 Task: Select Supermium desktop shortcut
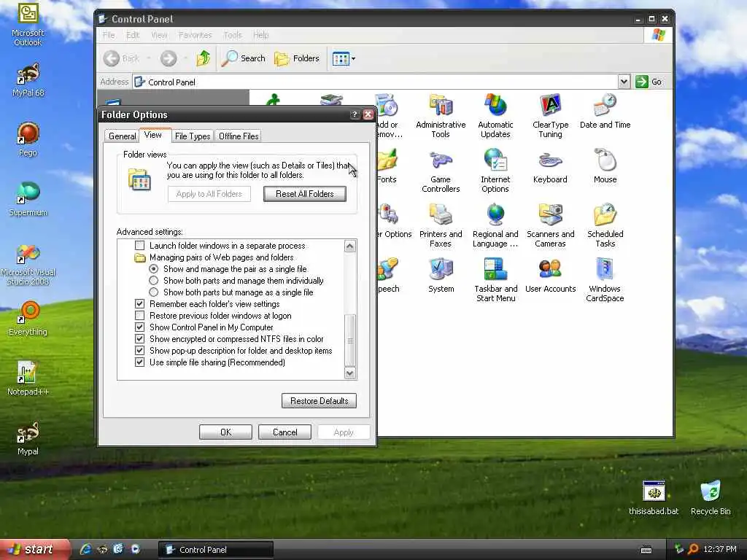pos(28,200)
